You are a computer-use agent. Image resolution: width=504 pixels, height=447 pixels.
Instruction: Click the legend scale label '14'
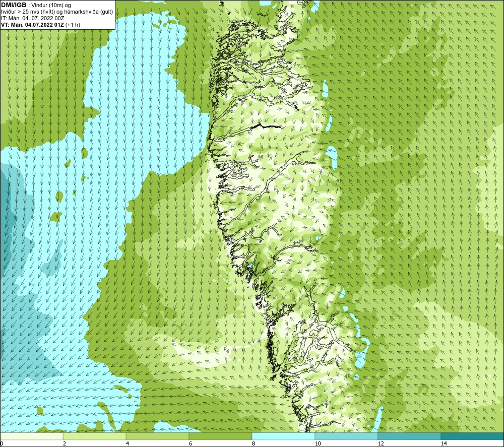pos(444,443)
